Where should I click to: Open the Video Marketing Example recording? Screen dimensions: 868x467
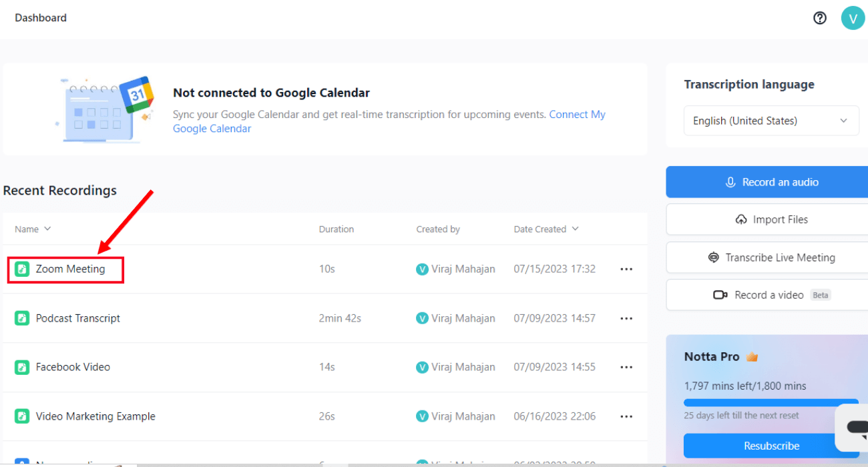tap(95, 416)
